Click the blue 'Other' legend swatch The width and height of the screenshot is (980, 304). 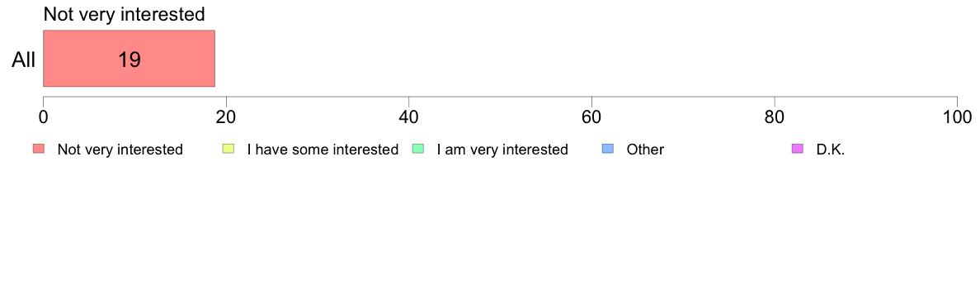pos(607,149)
